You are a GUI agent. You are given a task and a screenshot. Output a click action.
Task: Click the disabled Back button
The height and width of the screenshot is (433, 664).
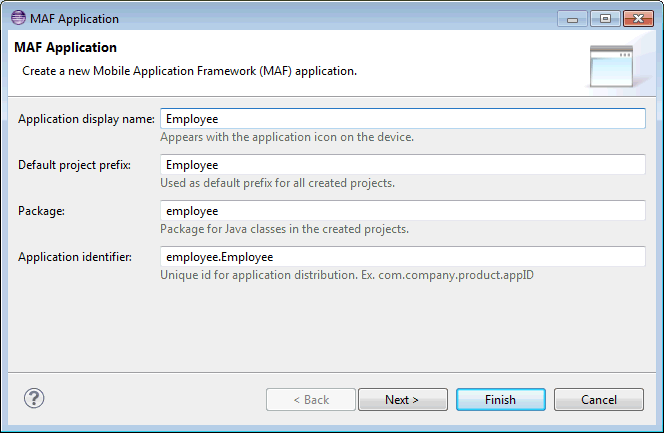coord(311,400)
